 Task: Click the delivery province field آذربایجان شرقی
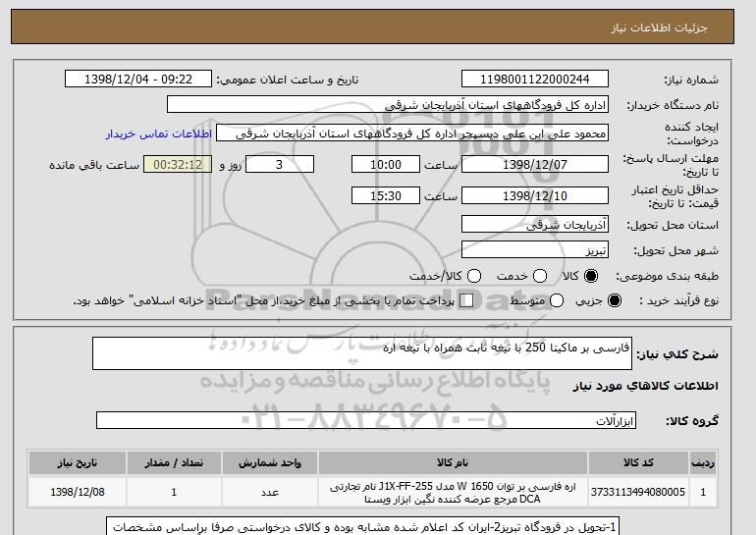pos(535,225)
